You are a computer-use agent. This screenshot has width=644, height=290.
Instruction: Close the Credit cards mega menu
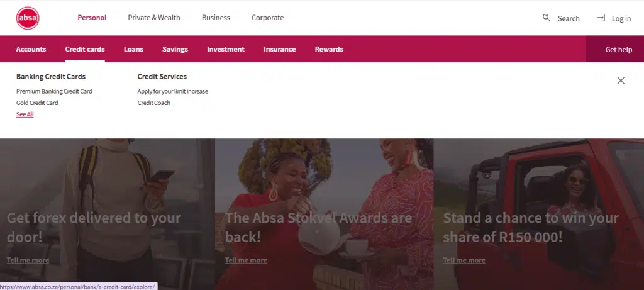(x=621, y=81)
